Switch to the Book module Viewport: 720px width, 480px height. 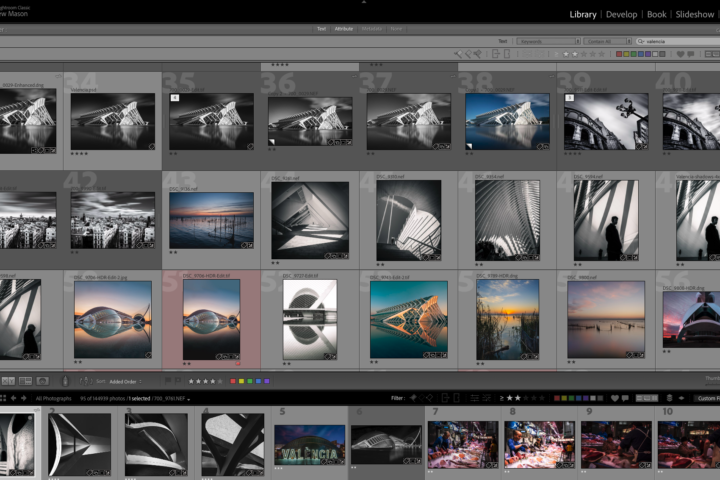pyautogui.click(x=657, y=14)
